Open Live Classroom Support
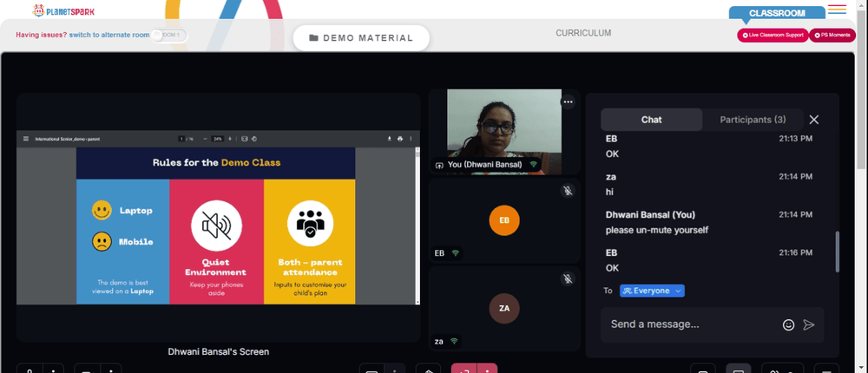Image resolution: width=868 pixels, height=373 pixels. click(773, 36)
